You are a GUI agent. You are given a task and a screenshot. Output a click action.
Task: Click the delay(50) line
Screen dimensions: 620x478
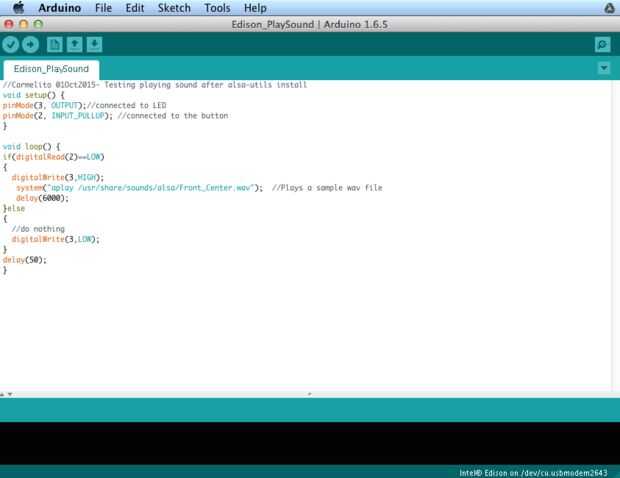25,259
